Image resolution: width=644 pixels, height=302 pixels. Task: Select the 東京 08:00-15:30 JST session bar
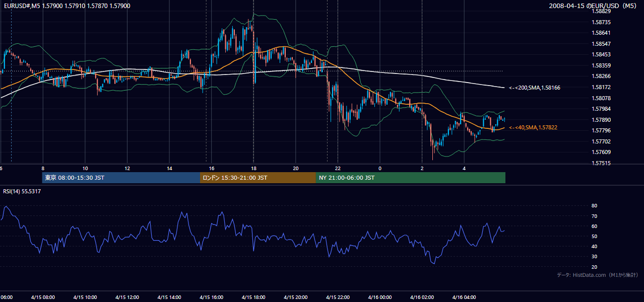[121, 178]
